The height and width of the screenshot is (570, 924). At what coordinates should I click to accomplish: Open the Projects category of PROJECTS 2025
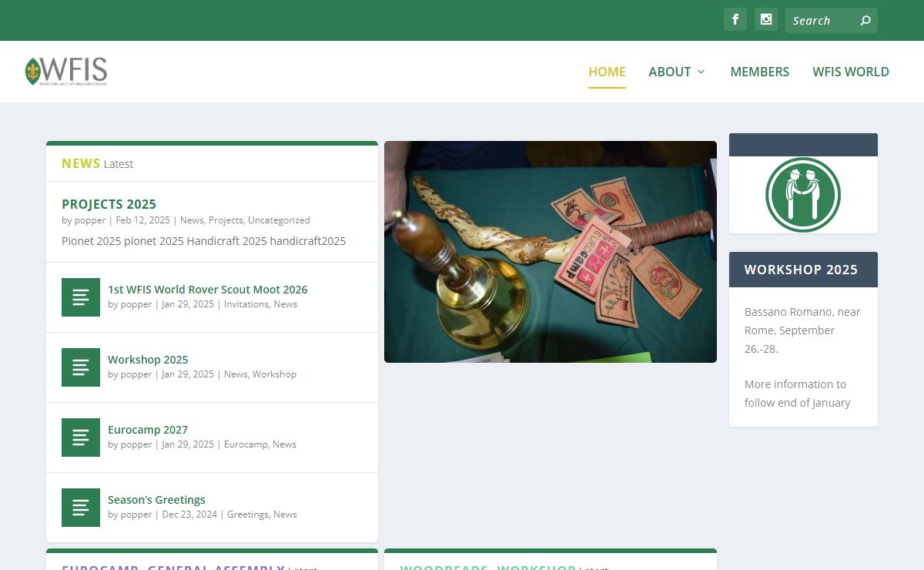226,220
